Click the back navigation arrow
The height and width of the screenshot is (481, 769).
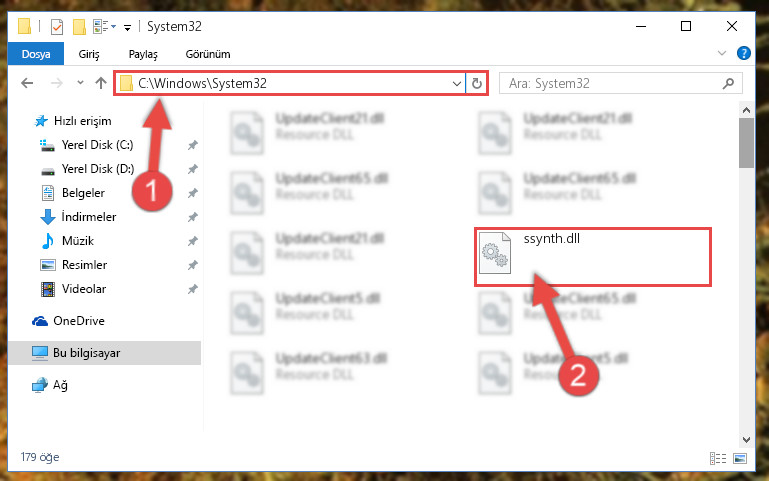(27, 83)
